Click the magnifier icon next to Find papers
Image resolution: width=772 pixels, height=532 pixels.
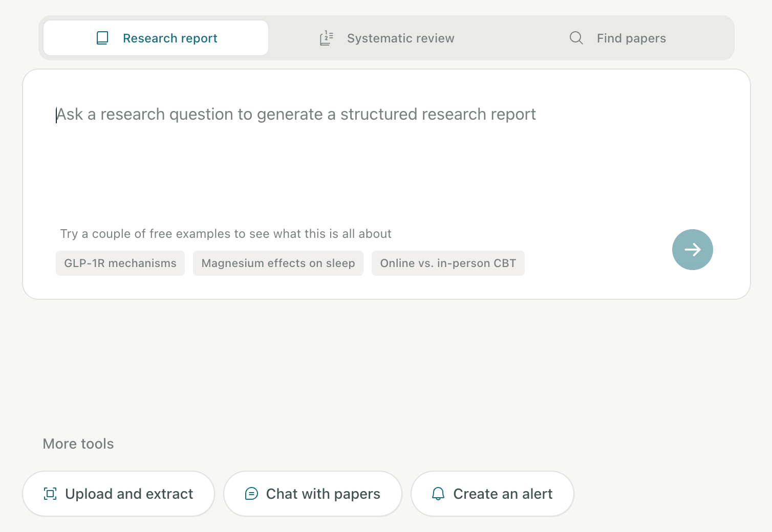point(576,38)
